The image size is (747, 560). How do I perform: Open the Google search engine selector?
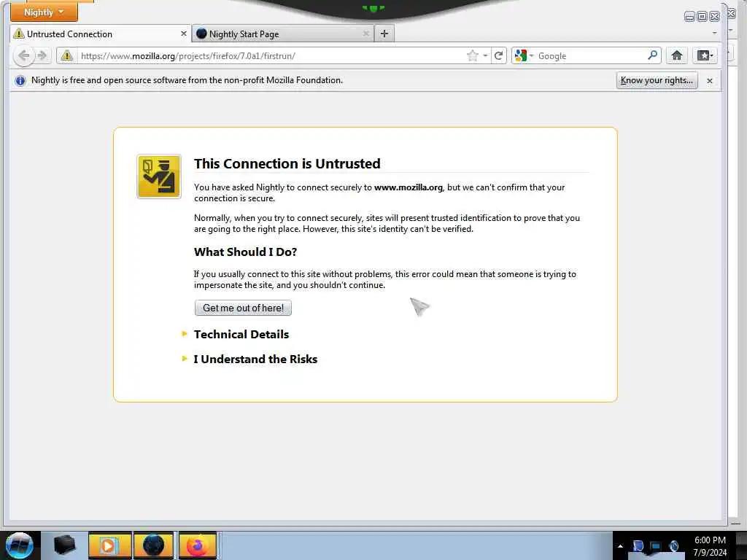pyautogui.click(x=524, y=55)
